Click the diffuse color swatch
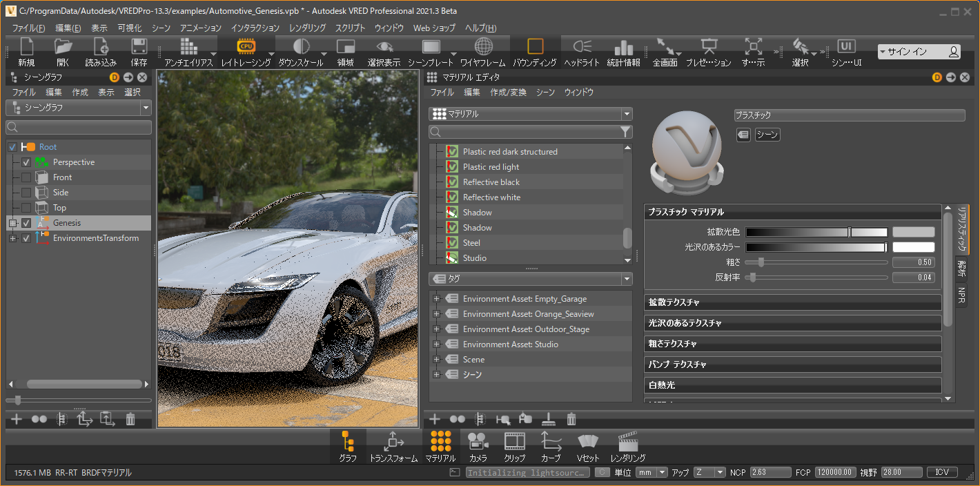Screen dimensions: 980x486 (913, 232)
